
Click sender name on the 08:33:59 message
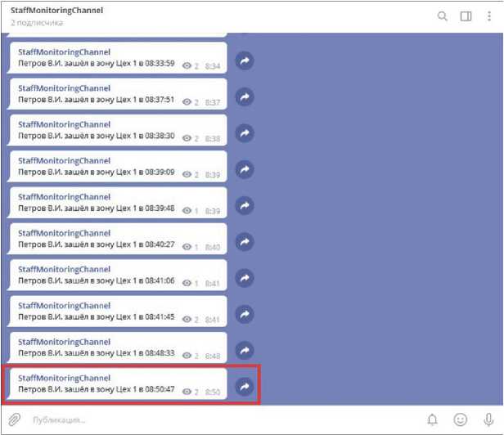(x=64, y=52)
